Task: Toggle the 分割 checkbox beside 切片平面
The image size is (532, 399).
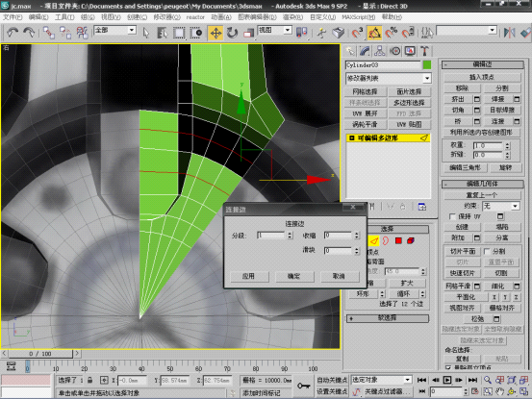Action: 487,251
